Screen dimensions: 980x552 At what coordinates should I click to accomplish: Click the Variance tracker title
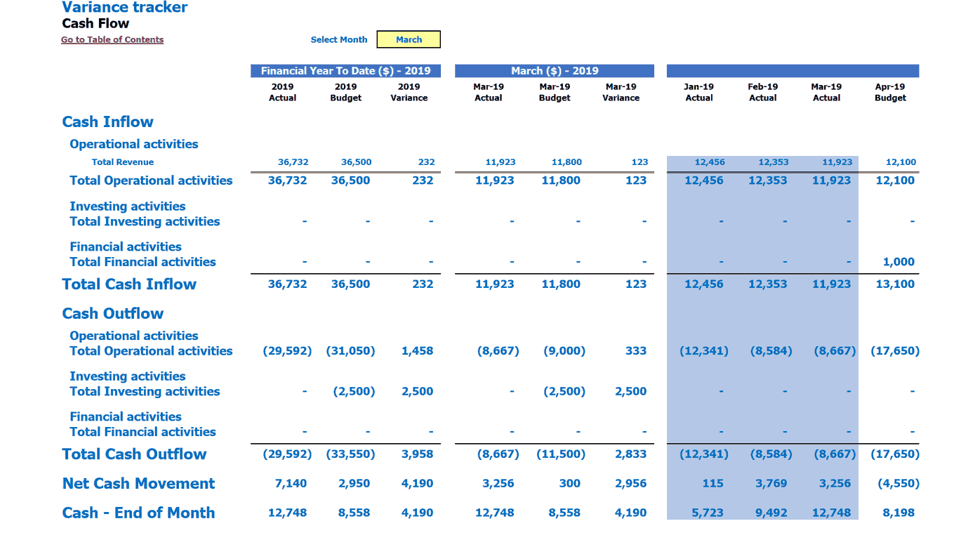point(125,8)
